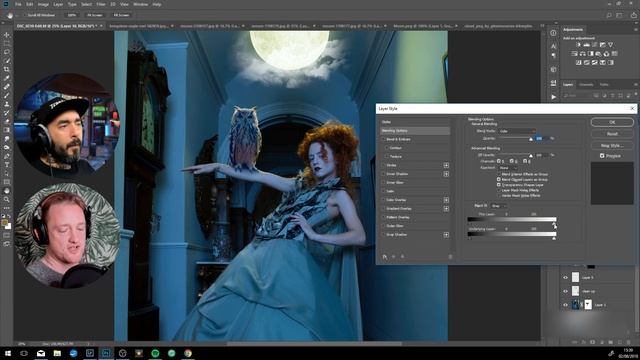Select the Lasso tool
640x360 pixels.
(x=7, y=52)
